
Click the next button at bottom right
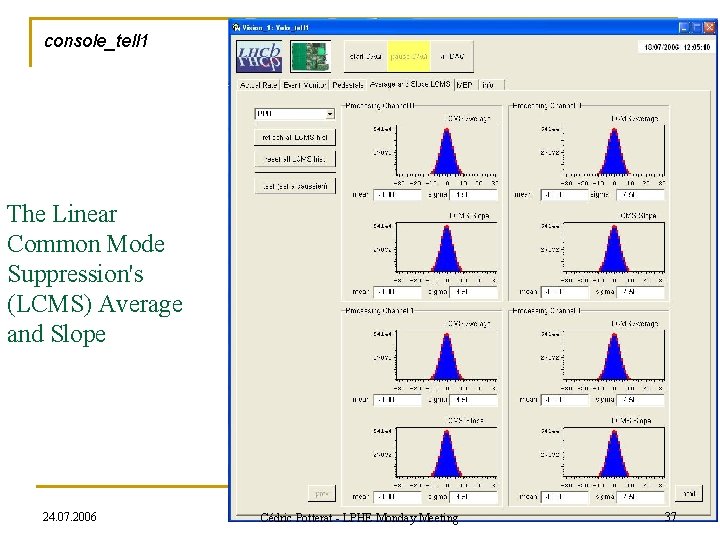click(689, 494)
